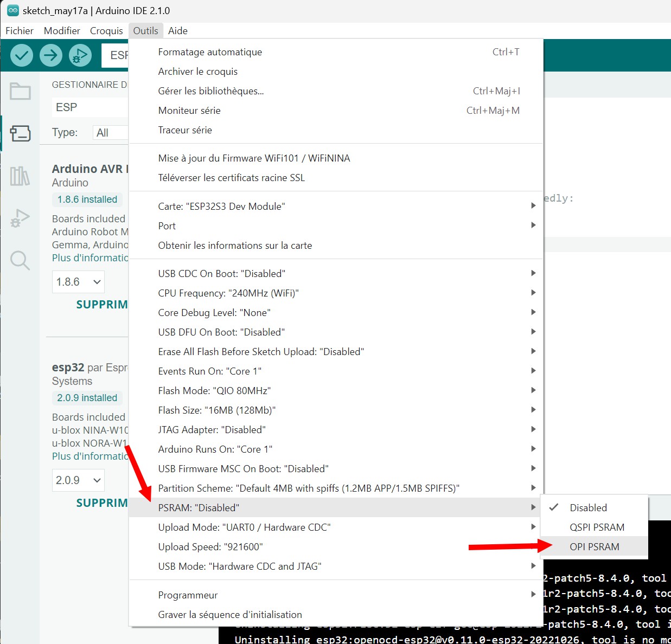
Task: Choose Archiver le croquis
Action: (x=336, y=72)
